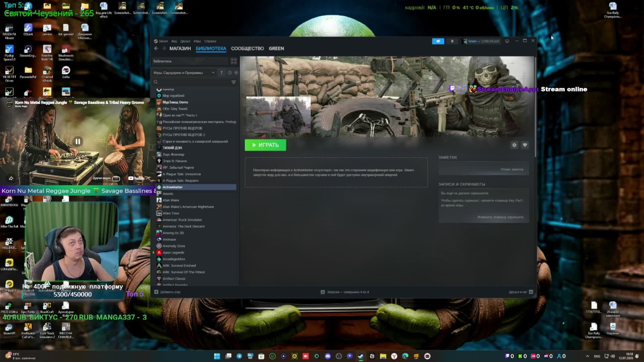The height and width of the screenshot is (362, 644).
Task: Click the video share arrow icon
Action: [x=11, y=178]
